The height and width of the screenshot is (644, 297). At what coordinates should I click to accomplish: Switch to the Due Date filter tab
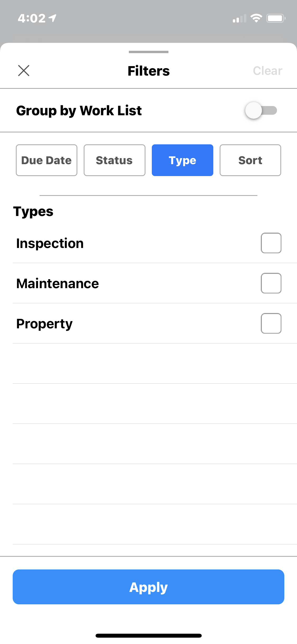click(x=46, y=160)
